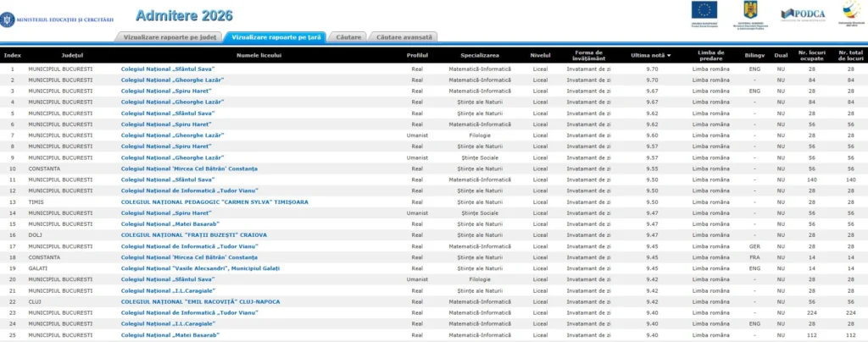Viewport: 868px width, 342px height.
Task: Sort by the Limba de predare header
Action: pyautogui.click(x=711, y=55)
